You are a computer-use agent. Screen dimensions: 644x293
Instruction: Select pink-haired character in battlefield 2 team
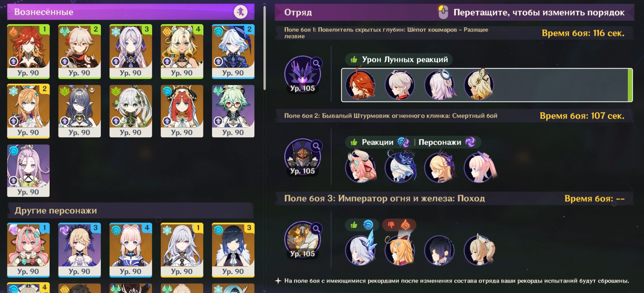(x=360, y=167)
